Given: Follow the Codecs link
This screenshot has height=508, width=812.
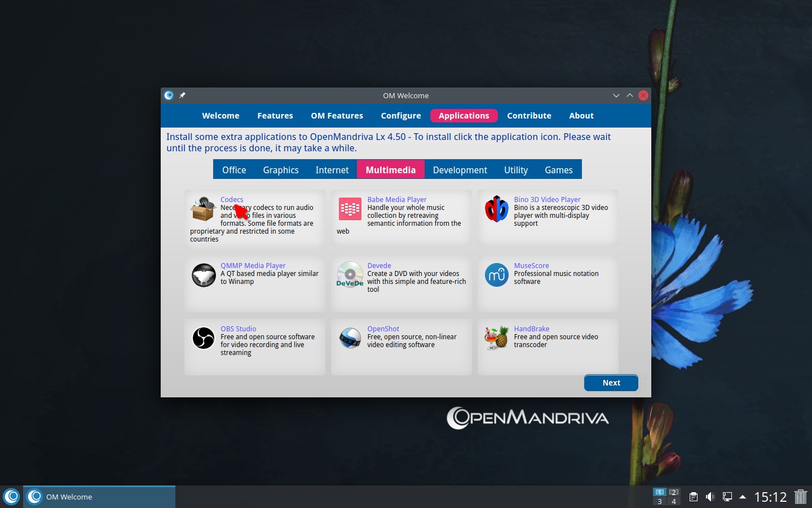Looking at the screenshot, I should click(232, 199).
